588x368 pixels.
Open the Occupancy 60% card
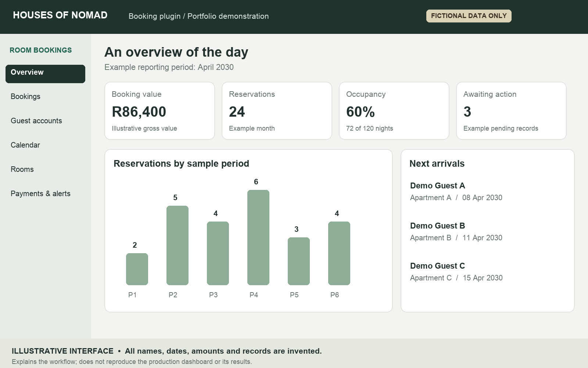[394, 111]
